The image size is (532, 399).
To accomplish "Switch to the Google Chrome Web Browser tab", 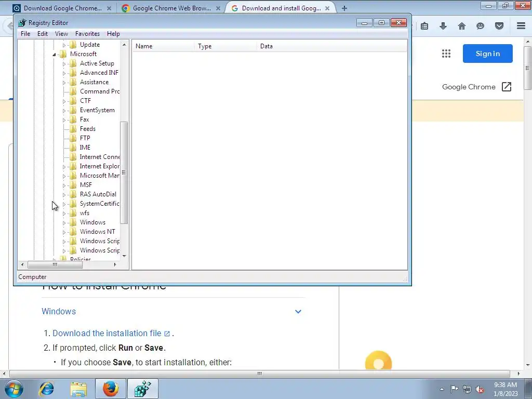I will [171, 8].
